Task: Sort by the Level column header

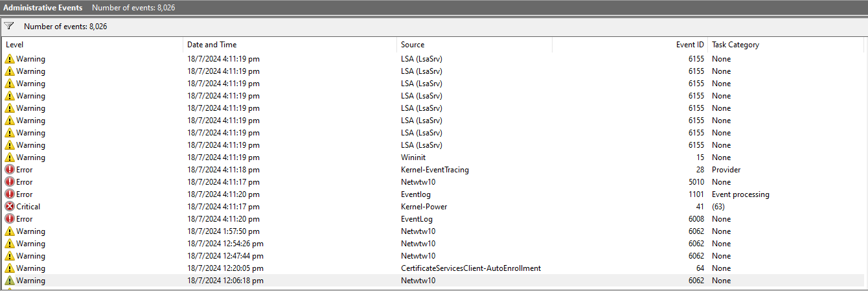Action: click(93, 45)
